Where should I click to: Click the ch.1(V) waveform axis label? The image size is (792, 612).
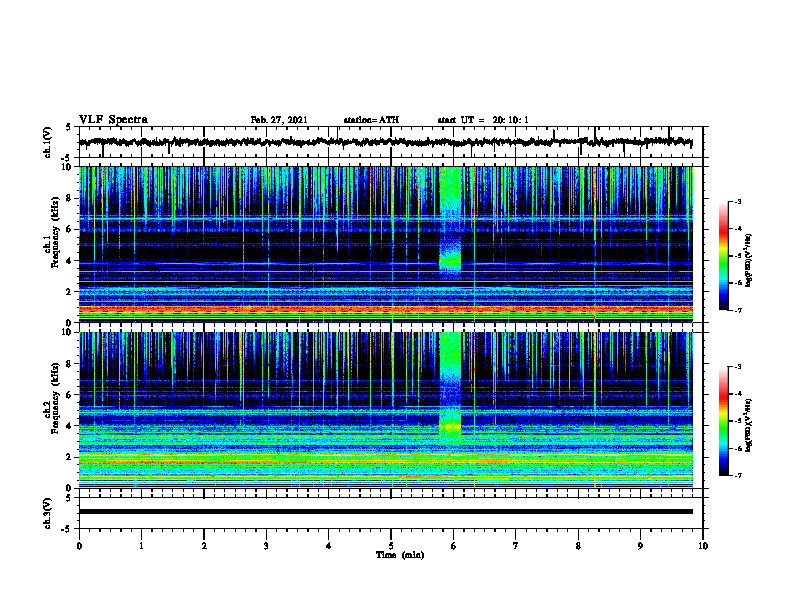click(x=48, y=142)
